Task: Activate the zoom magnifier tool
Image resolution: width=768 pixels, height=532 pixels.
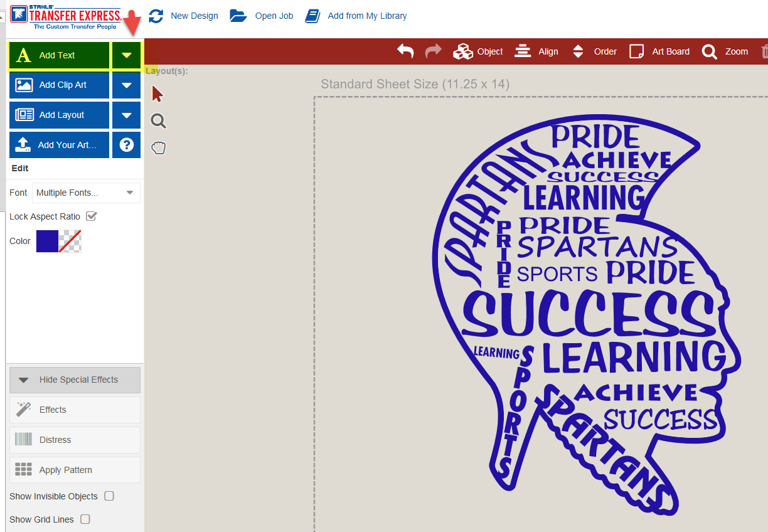Action: tap(157, 120)
